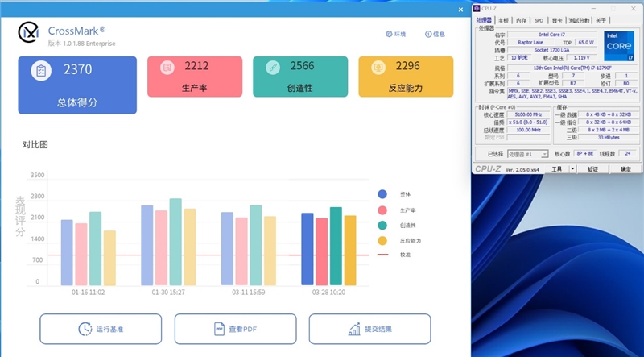Switch to the SPD tab in CPU-Z
The image size is (644, 357).
(x=539, y=21)
